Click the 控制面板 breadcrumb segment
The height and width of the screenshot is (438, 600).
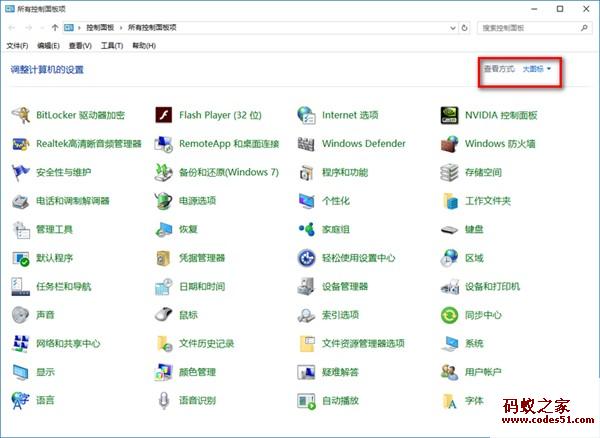click(x=100, y=28)
